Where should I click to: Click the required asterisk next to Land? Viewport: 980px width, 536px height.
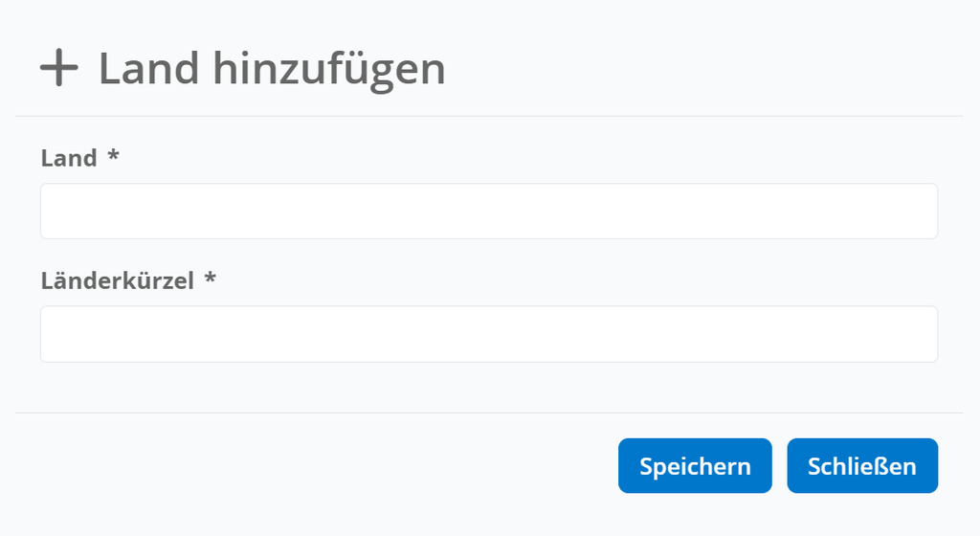pyautogui.click(x=113, y=154)
